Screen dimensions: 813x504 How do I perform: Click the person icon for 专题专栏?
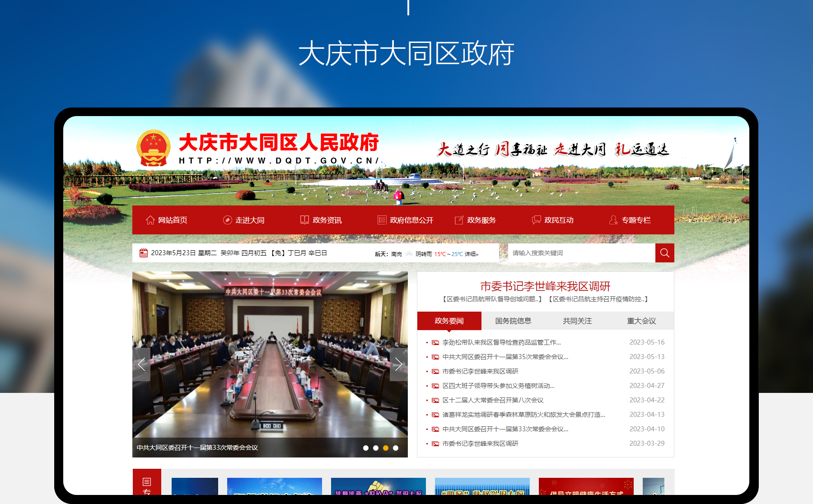coord(613,220)
